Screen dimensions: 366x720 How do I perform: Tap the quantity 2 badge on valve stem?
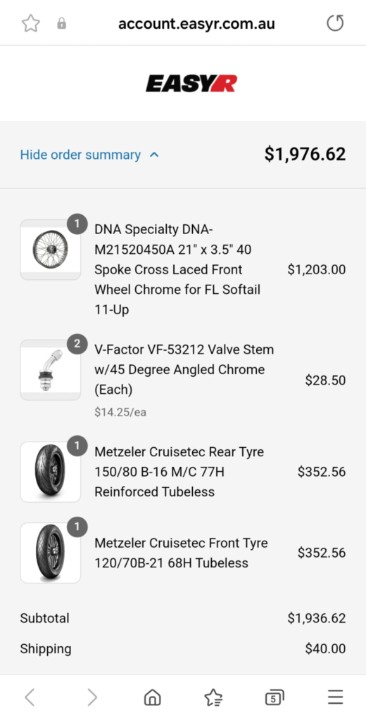coord(77,344)
